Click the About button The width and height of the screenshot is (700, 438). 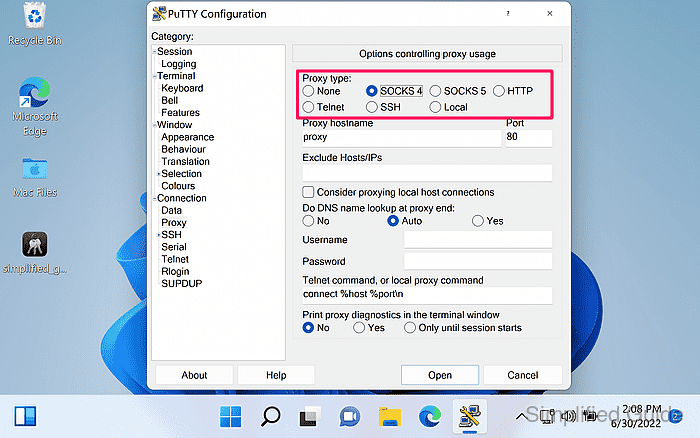click(x=194, y=375)
